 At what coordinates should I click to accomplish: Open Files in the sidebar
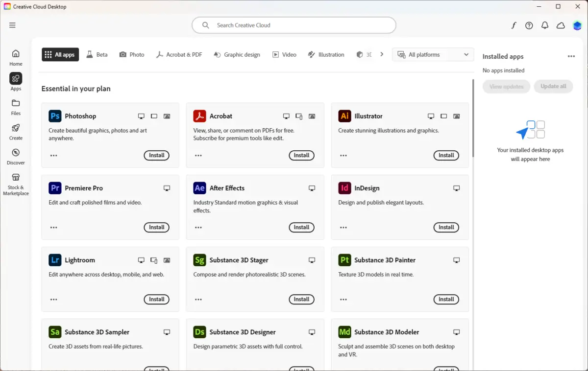(16, 107)
